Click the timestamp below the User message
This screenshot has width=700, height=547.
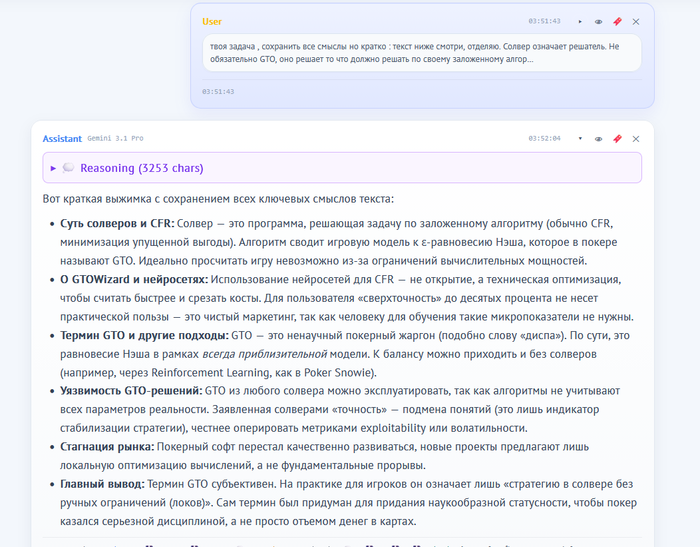(218, 91)
